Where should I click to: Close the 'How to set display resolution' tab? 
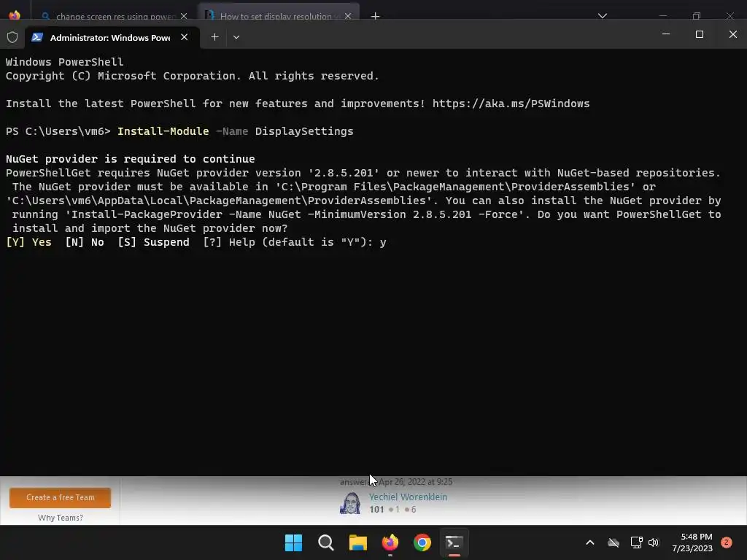pos(348,16)
